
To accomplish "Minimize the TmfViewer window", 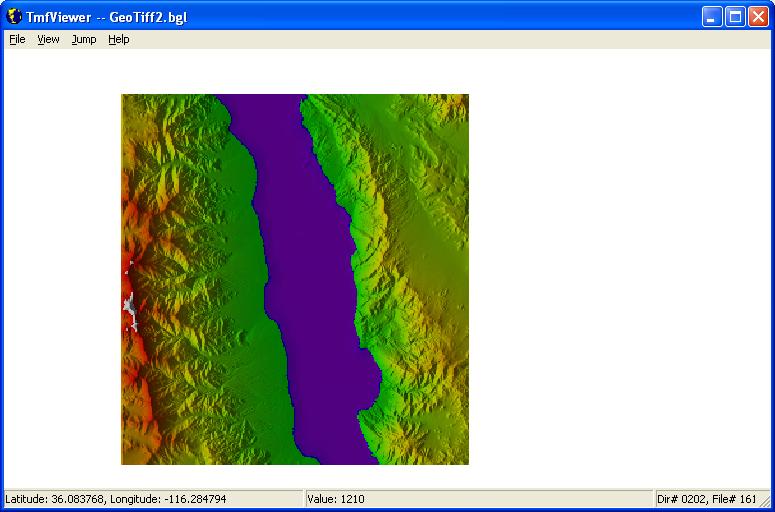I will 712,17.
